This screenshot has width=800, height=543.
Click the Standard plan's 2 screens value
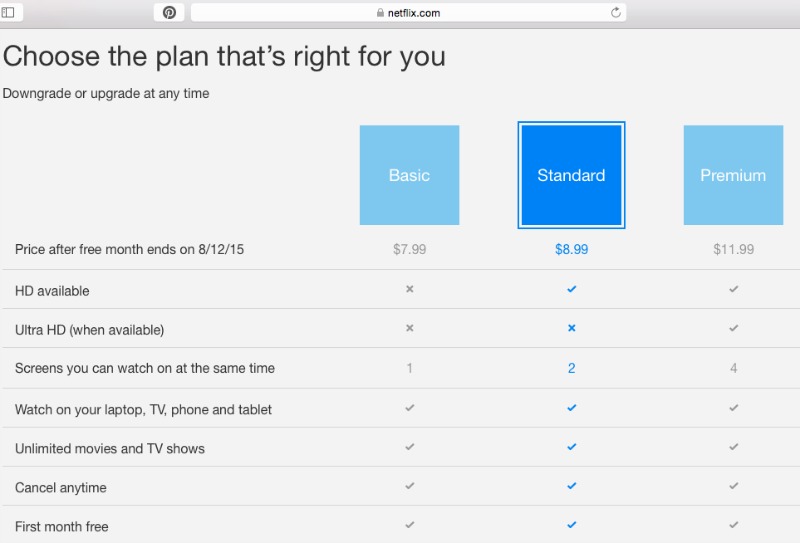click(x=571, y=368)
